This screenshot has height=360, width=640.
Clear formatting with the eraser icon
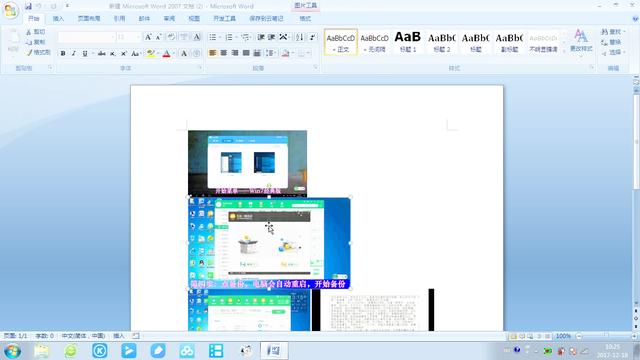[x=171, y=37]
